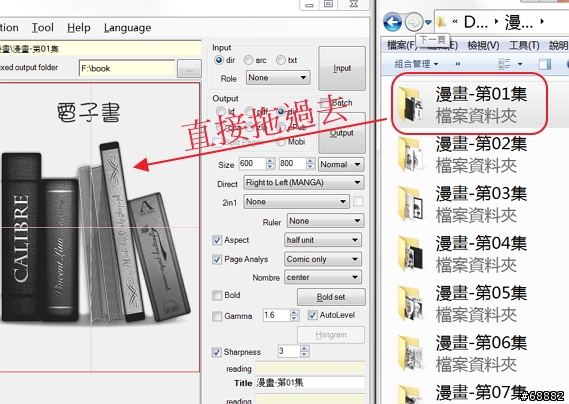The height and width of the screenshot is (404, 569).
Task: Click the Title field with 漫畫-第01集
Action: click(310, 383)
